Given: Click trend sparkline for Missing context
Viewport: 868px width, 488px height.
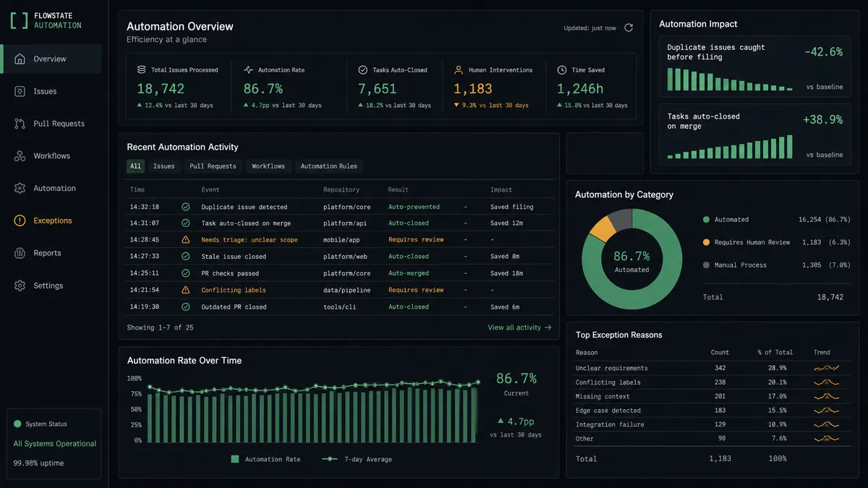Looking at the screenshot, I should coord(827,396).
